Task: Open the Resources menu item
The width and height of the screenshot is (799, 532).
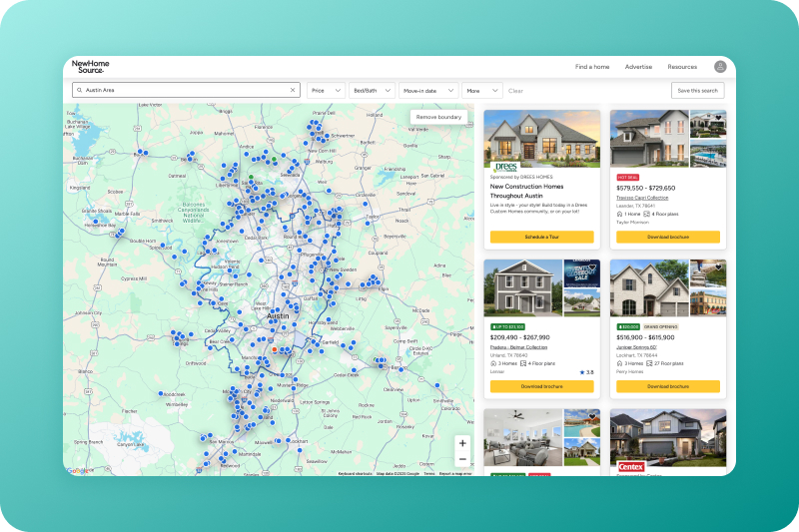Action: point(682,67)
